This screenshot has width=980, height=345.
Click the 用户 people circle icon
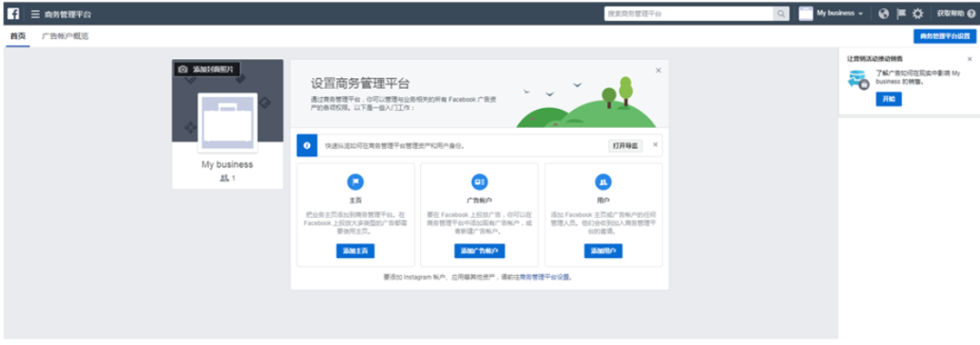point(603,182)
